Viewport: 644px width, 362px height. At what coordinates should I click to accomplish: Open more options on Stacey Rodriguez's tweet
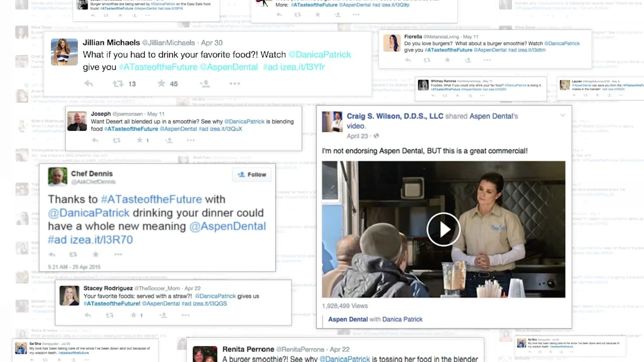[x=185, y=315]
